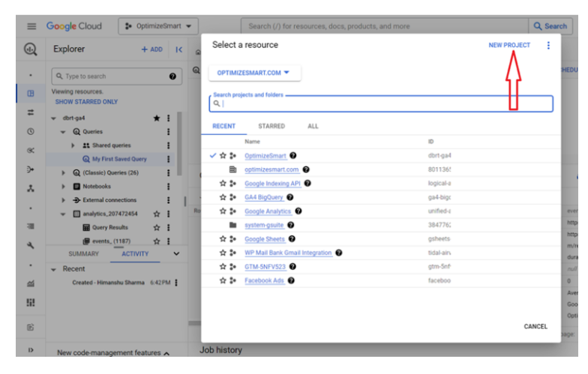588x374 pixels.
Task: Collapse the dbrt-ga4 project tree node
Action: click(54, 118)
